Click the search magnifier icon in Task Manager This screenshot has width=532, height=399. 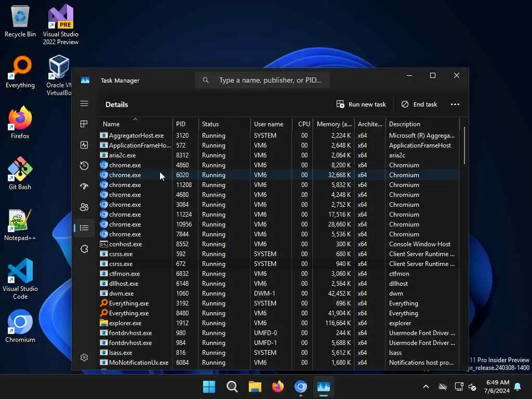[x=206, y=80]
